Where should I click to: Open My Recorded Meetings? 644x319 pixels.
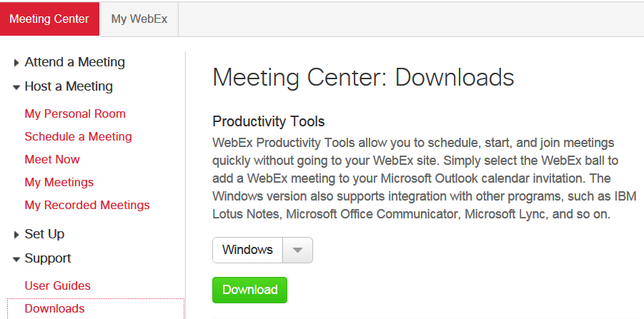point(87,205)
